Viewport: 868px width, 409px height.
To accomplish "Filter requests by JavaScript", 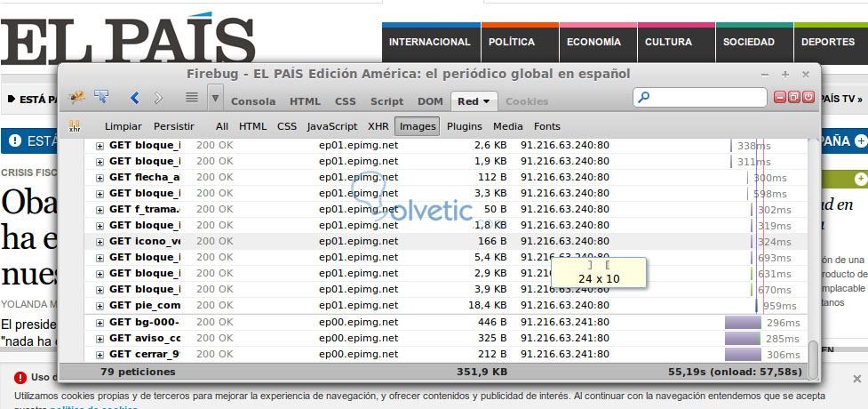I will 332,126.
